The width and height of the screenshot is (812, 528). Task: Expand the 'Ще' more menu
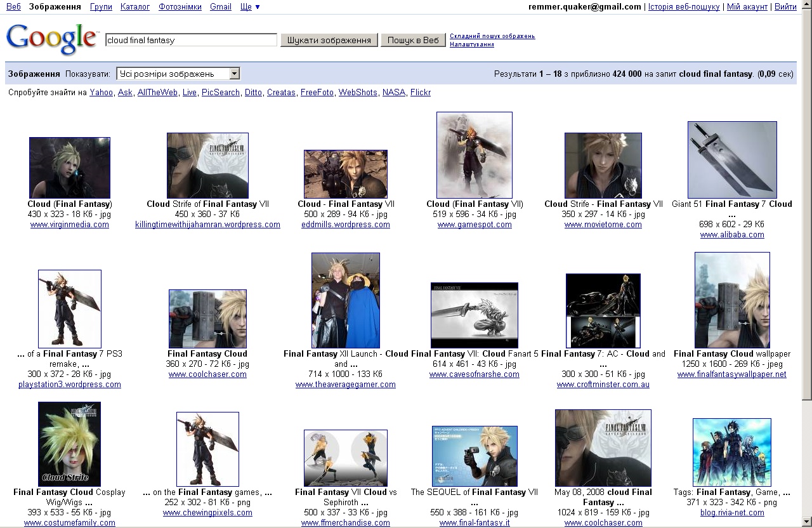pos(250,6)
